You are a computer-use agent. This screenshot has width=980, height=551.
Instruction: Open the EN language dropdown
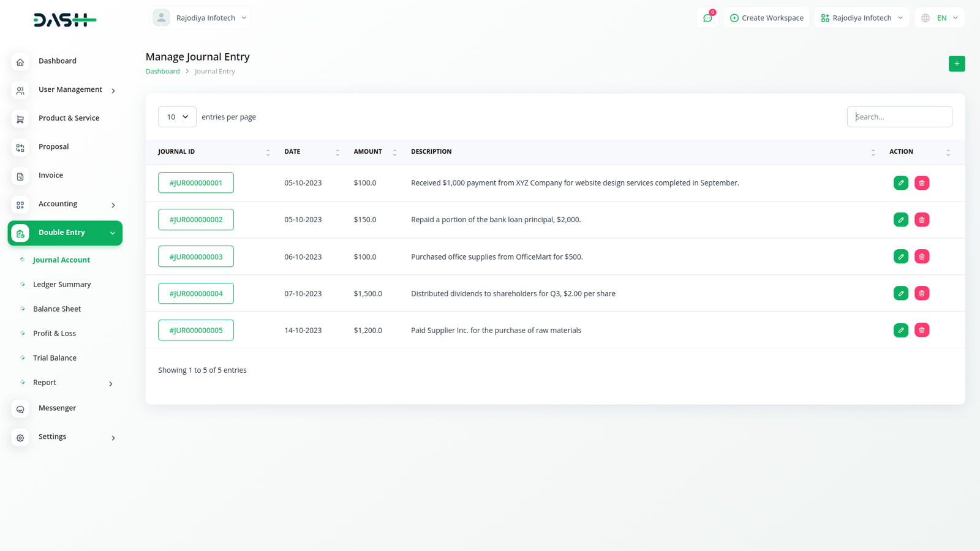(940, 18)
